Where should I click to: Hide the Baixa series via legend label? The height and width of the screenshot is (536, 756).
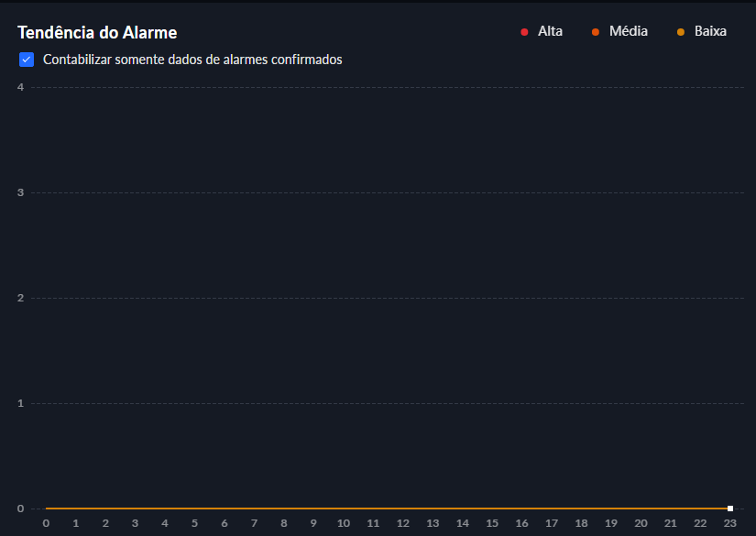710,31
